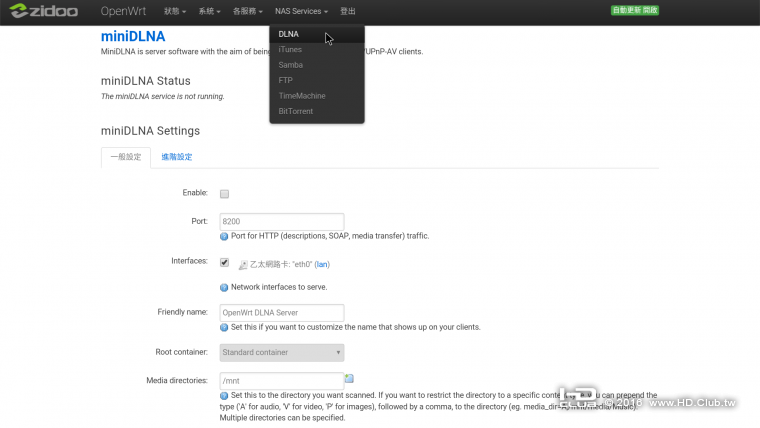Select TimeMachine from NAS Services menu
Screen dimensions: 760x428
coord(317,96)
